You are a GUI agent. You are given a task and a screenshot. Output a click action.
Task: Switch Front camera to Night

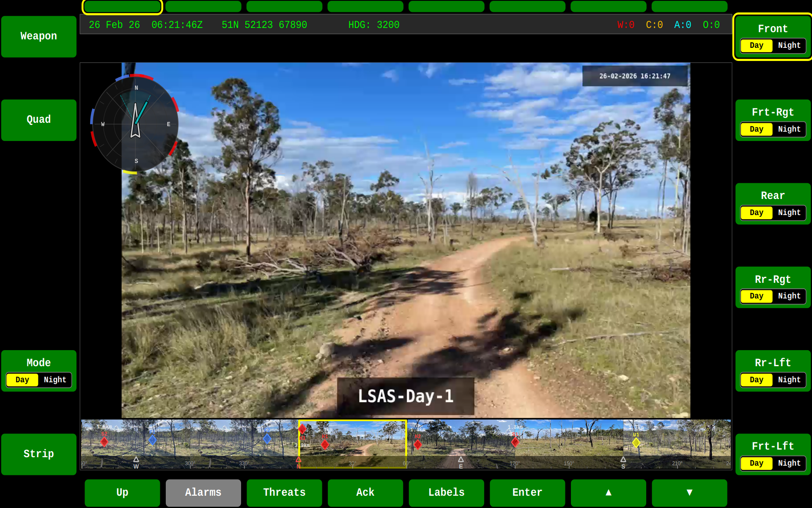[x=789, y=45]
